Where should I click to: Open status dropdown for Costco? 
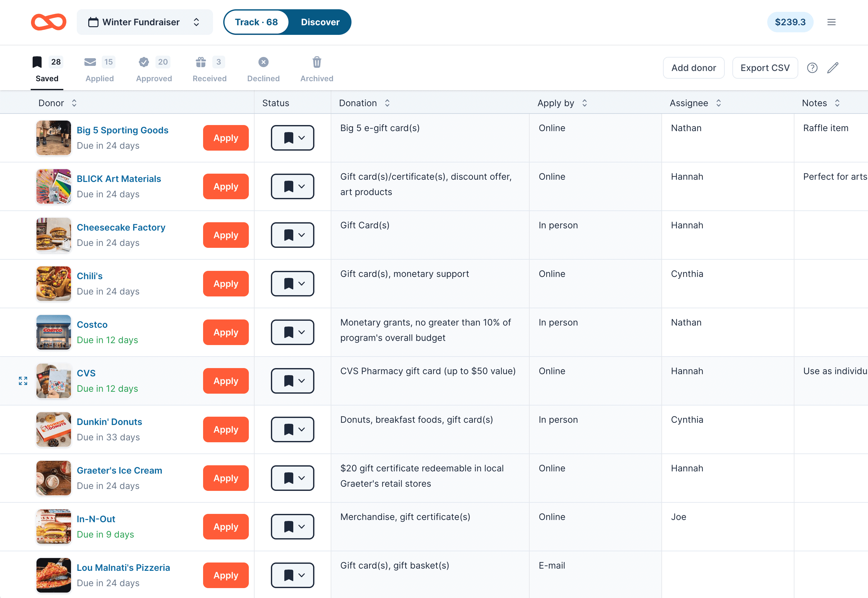tap(293, 332)
